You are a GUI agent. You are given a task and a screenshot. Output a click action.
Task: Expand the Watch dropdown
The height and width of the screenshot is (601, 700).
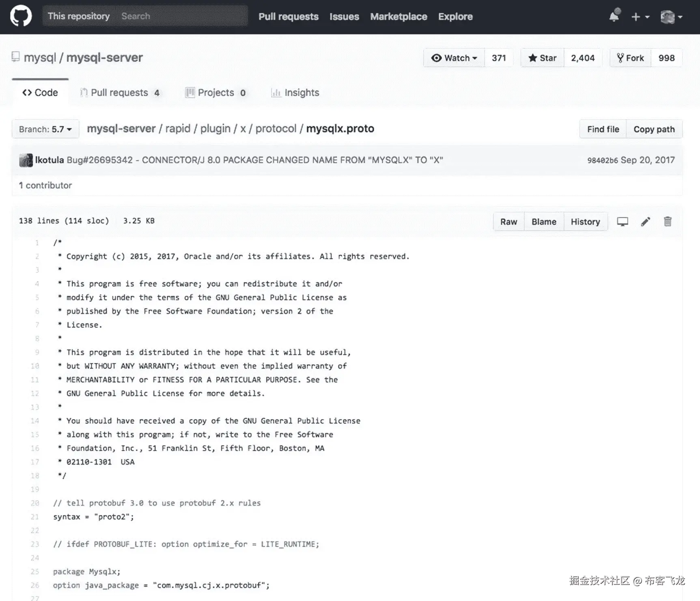(x=454, y=58)
